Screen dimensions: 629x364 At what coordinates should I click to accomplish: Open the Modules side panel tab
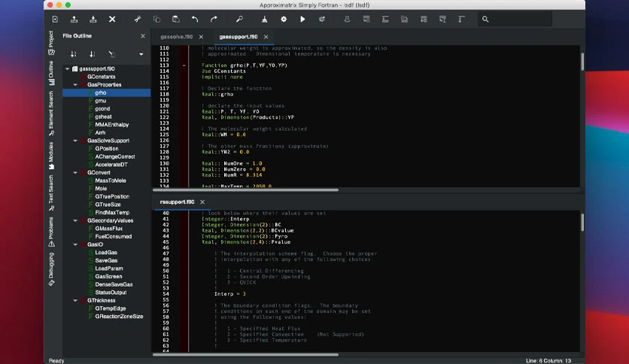point(51,156)
